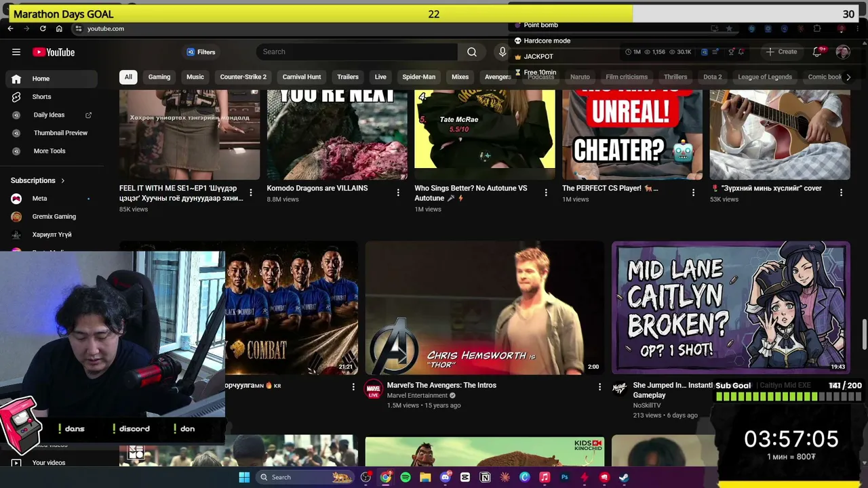
Task: Click the Create button
Action: click(782, 52)
